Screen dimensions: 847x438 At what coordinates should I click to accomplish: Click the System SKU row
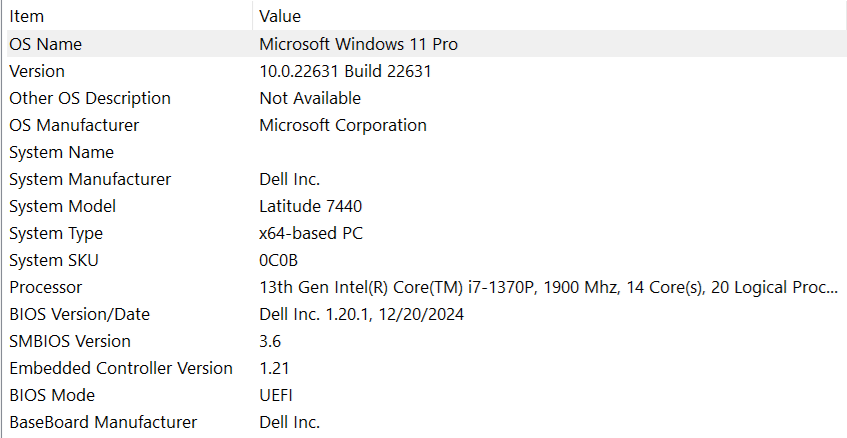point(54,260)
